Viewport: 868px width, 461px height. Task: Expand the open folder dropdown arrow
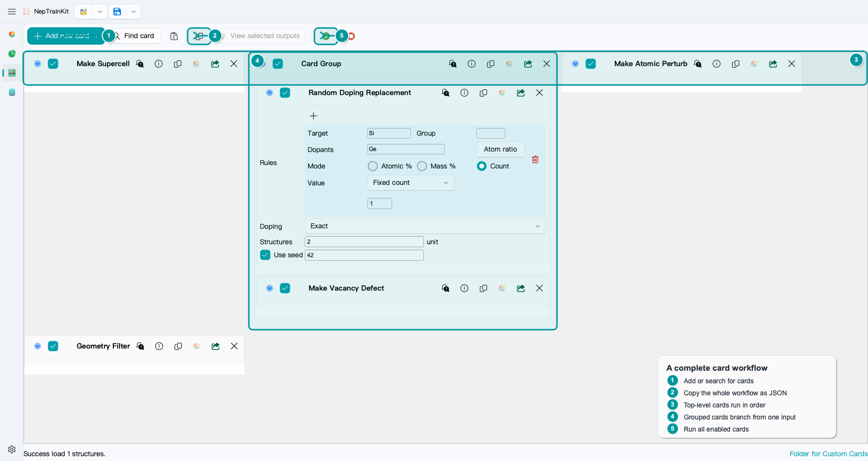coord(100,12)
